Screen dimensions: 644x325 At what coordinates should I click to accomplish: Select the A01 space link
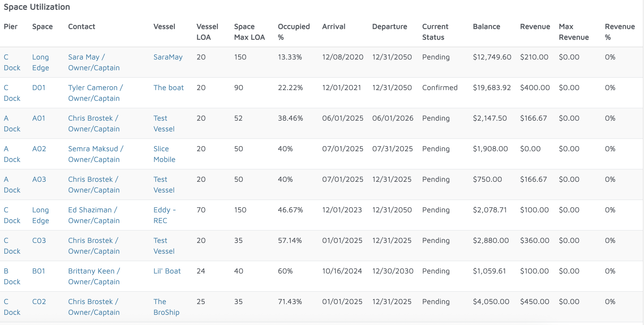point(39,118)
